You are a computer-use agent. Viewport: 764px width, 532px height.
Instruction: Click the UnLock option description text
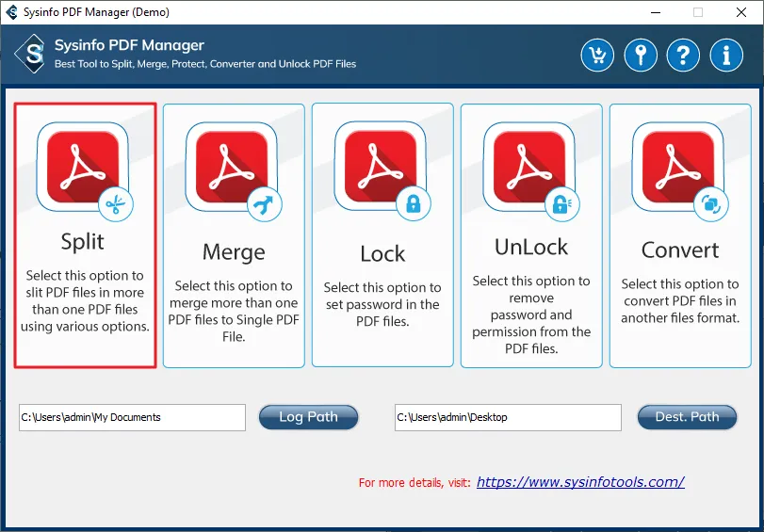click(531, 314)
